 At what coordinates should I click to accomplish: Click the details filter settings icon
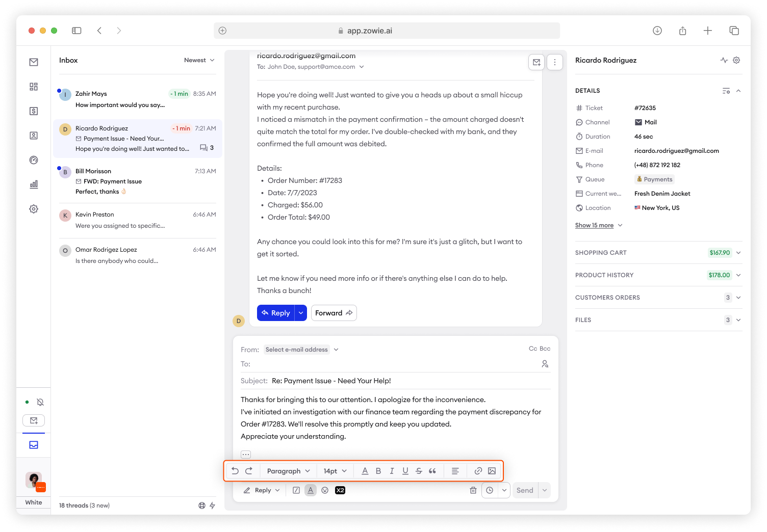pos(726,91)
